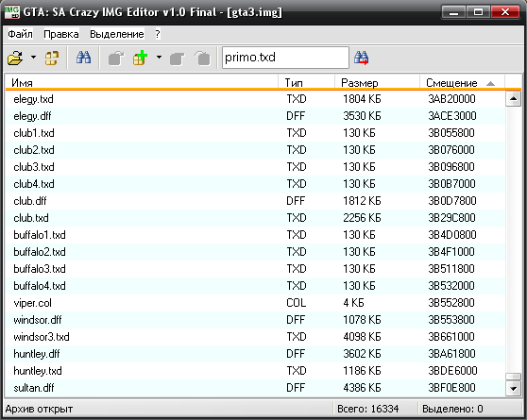
Task: Select the buffalo3.txd file
Action: (x=255, y=269)
